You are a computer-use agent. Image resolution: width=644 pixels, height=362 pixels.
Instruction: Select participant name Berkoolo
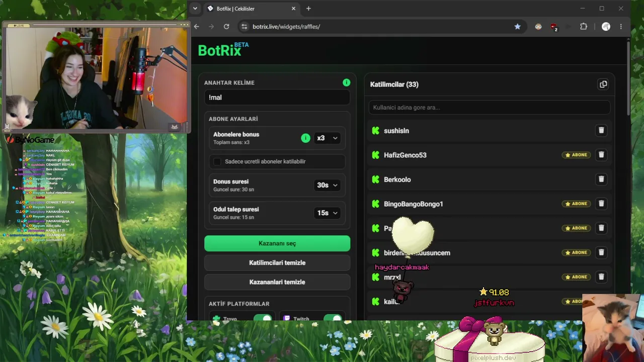coord(397,179)
